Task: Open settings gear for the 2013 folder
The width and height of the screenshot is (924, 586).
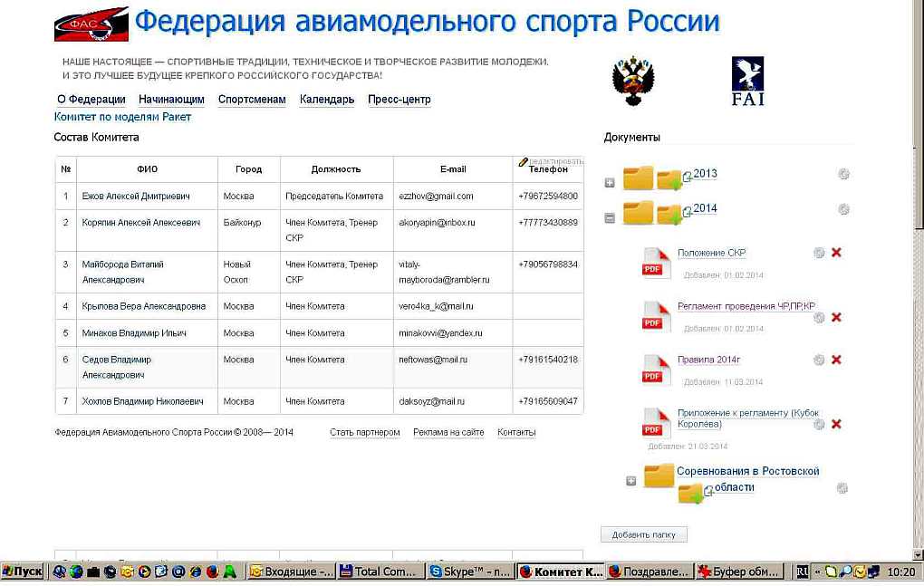Action: point(843,174)
